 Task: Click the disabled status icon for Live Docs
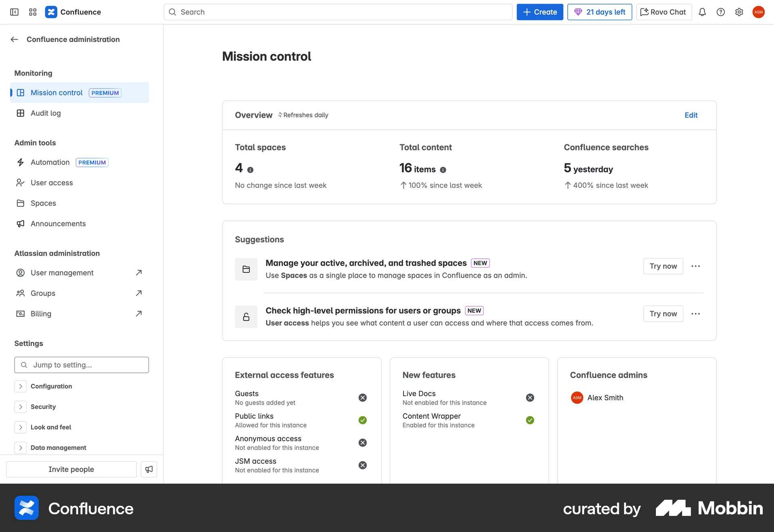[x=530, y=397]
